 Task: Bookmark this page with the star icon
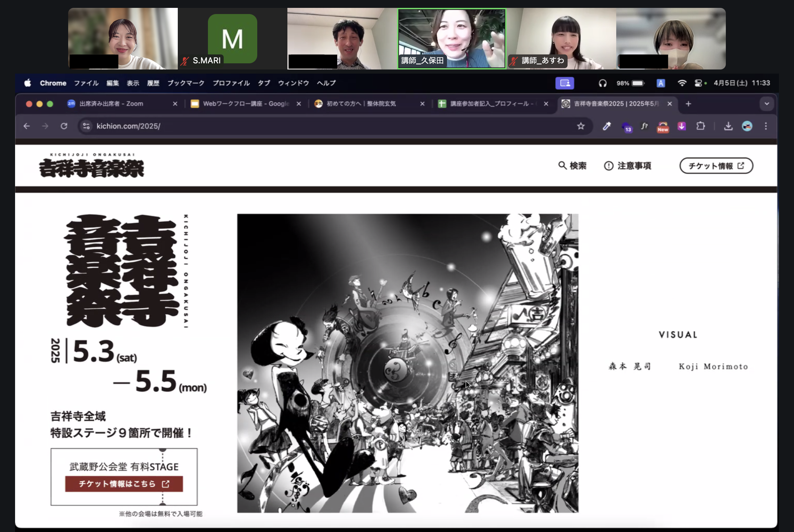point(581,126)
